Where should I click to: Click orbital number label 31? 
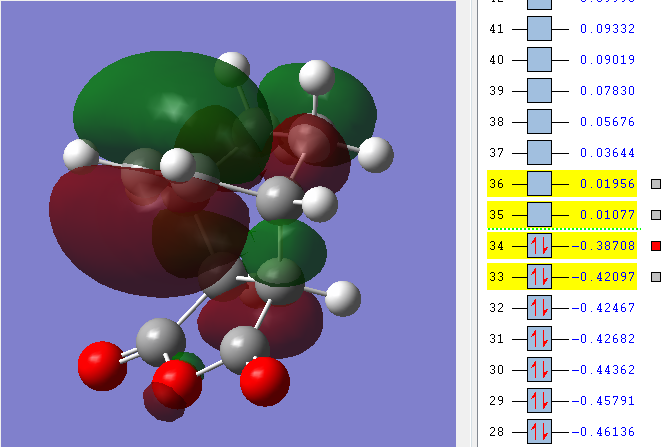(x=497, y=339)
